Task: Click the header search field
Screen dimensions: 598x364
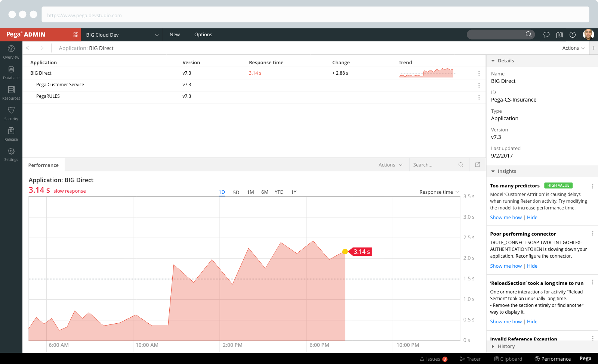Action: click(x=500, y=34)
